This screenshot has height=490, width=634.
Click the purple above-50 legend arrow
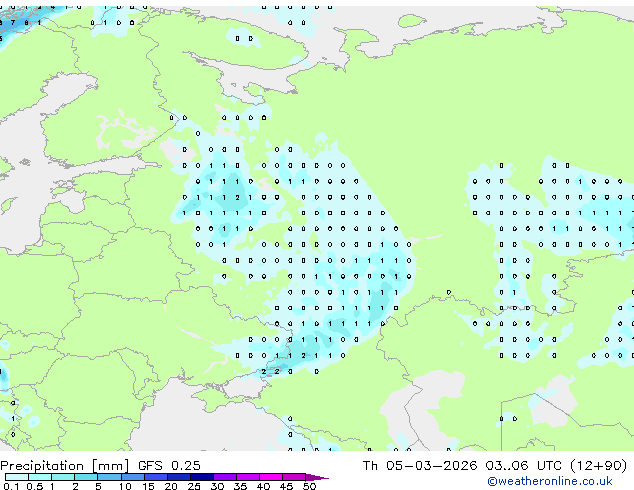317,477
